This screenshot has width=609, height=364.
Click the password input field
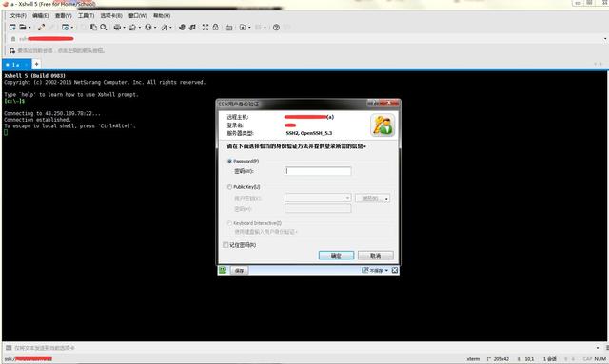coord(318,171)
